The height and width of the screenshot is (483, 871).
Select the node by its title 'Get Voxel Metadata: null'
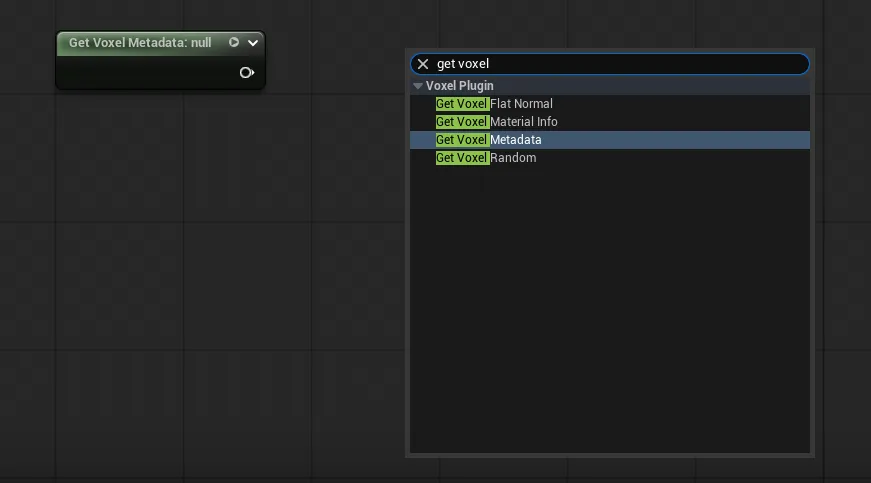click(x=140, y=43)
